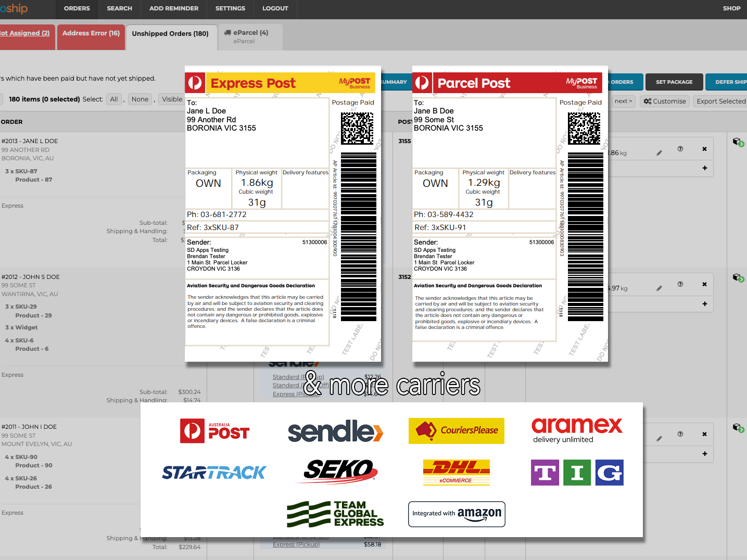Ship order #2013 via box arrow icon
Screen dimensions: 747x560
[x=738, y=142]
